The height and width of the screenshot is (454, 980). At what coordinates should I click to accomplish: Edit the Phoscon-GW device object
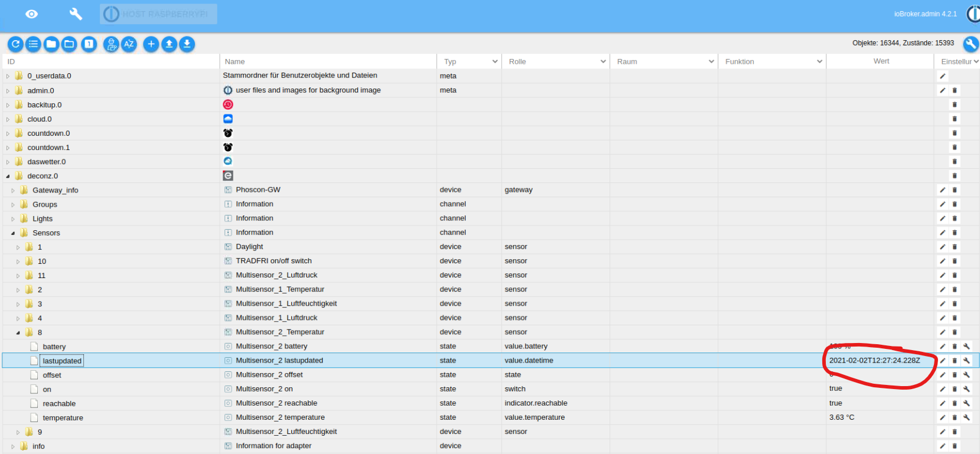[x=943, y=190]
